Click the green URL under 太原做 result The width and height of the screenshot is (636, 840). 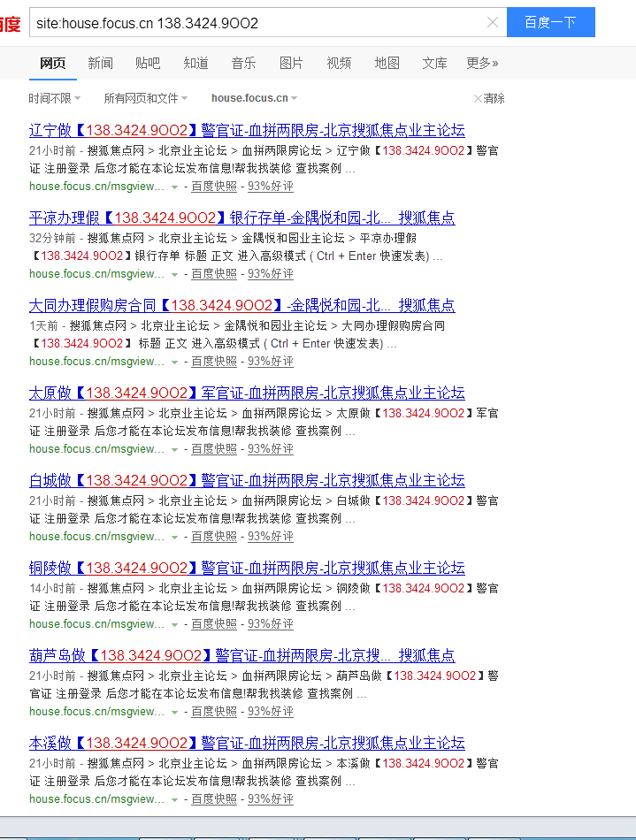(x=96, y=449)
